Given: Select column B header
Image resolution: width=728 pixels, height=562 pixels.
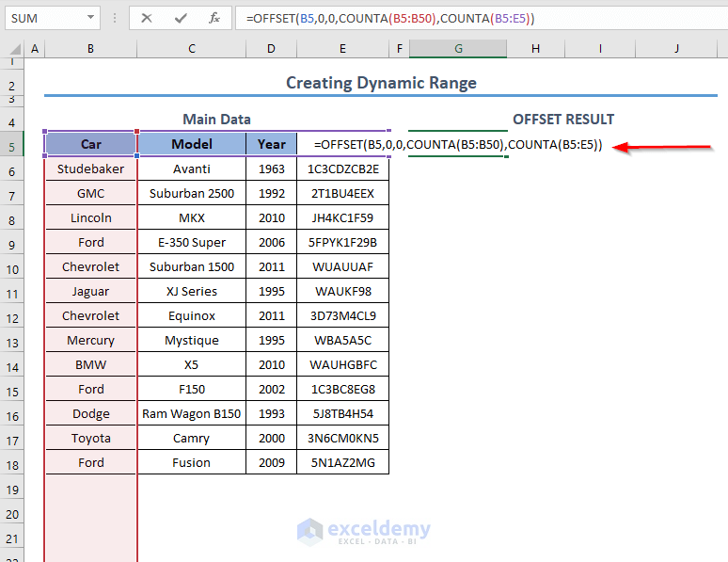Looking at the screenshot, I should pos(90,49).
